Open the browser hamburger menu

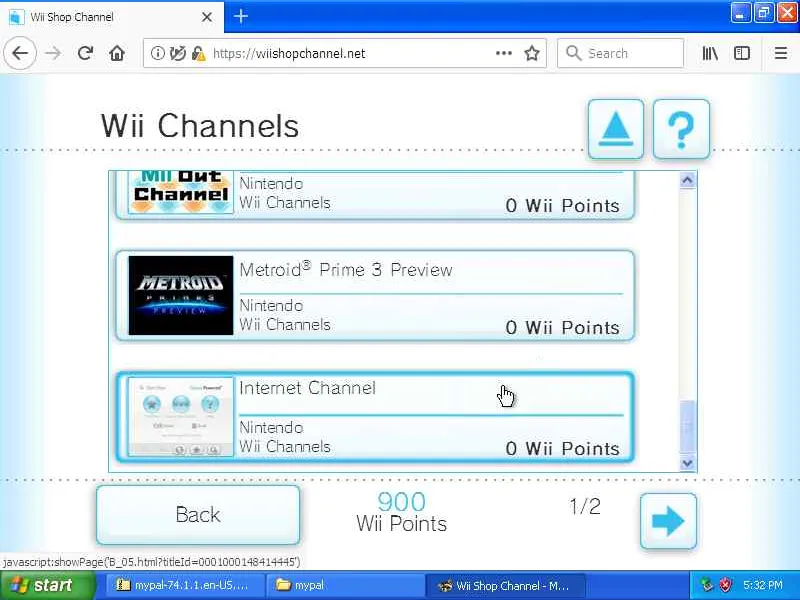(781, 53)
